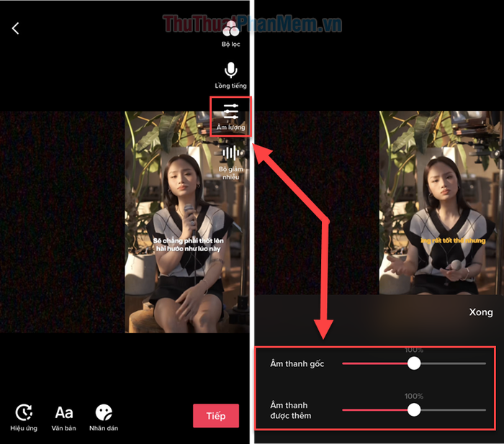Click right end of Âm thanh gốc track

tap(484, 363)
